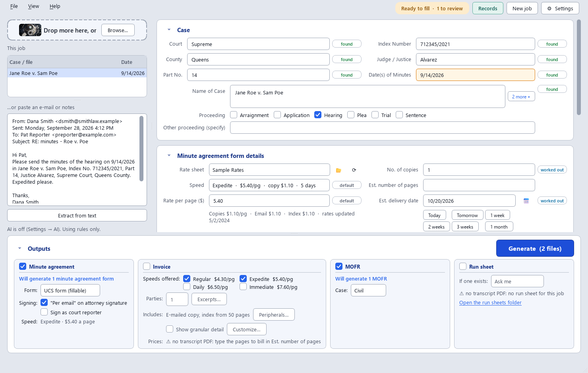Collapse the Outputs panel
The image size is (588, 373).
19,249
